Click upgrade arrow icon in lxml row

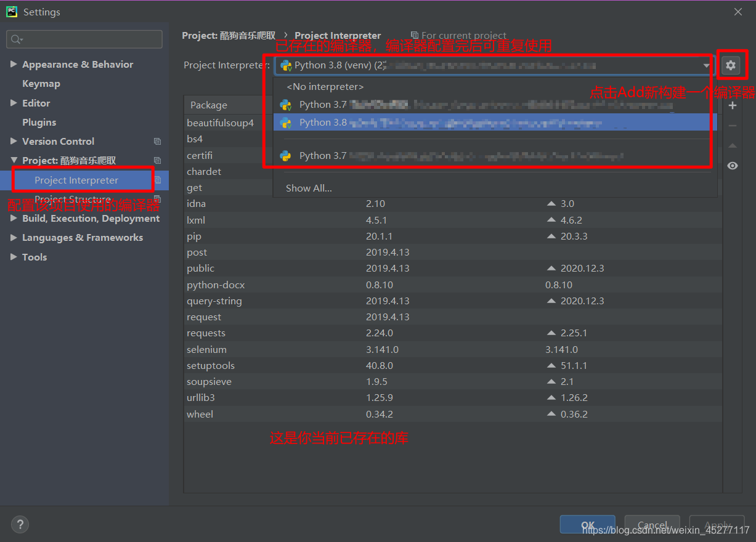click(x=551, y=220)
